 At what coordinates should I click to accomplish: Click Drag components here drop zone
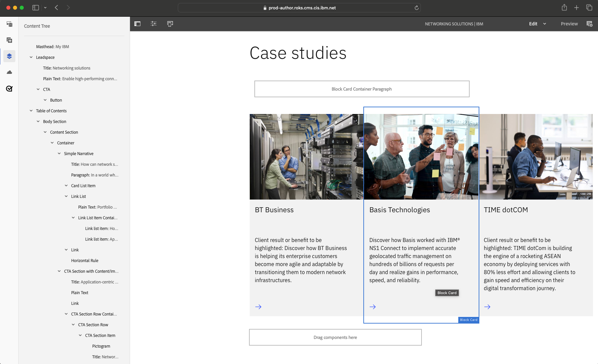click(x=335, y=337)
